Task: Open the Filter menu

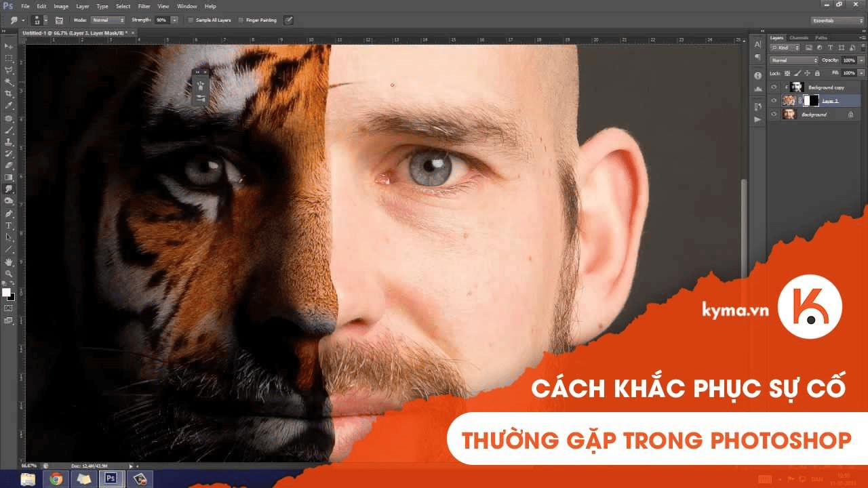Action: [144, 5]
